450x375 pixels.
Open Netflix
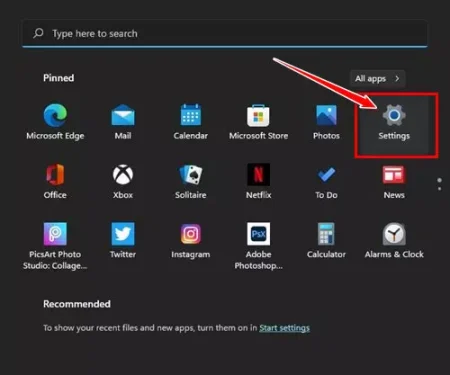click(258, 182)
